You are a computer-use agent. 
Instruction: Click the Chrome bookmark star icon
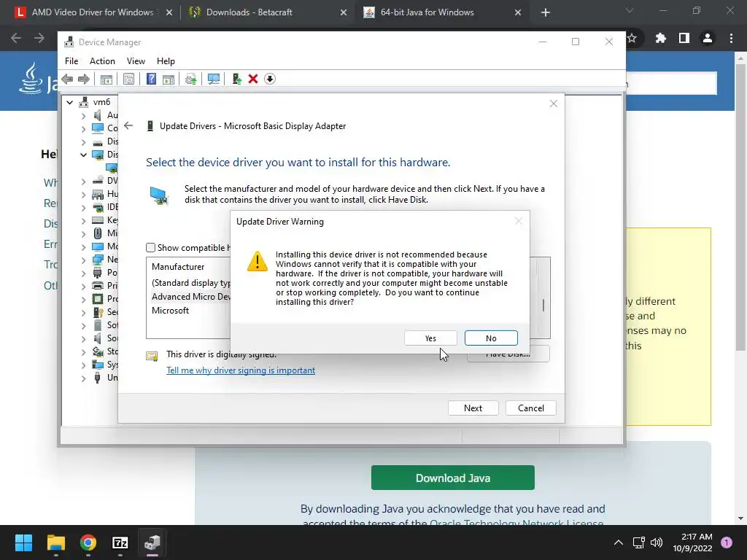pos(632,38)
